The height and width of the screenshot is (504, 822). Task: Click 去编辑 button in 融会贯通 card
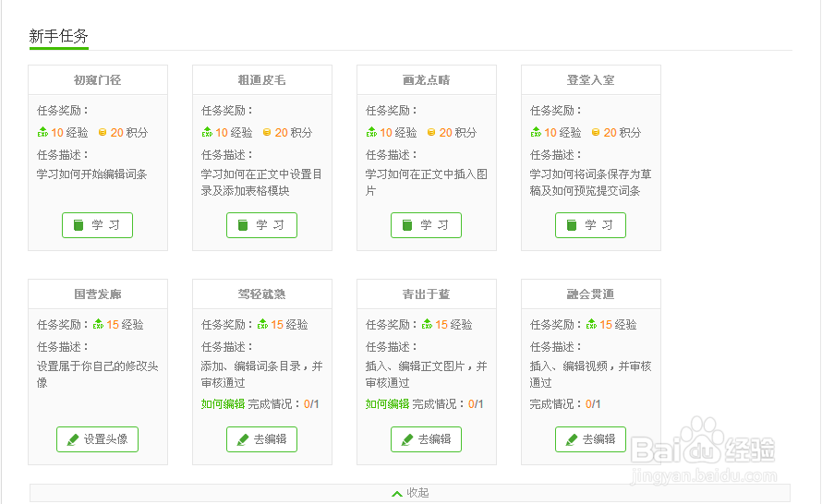(x=590, y=439)
